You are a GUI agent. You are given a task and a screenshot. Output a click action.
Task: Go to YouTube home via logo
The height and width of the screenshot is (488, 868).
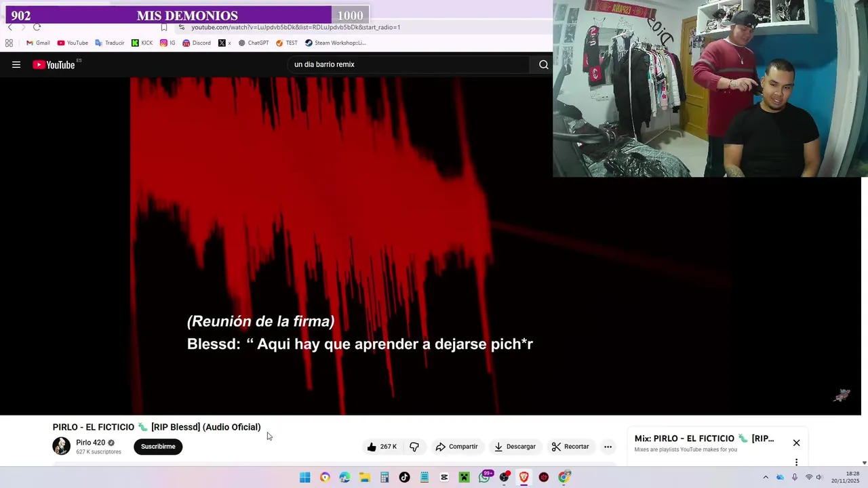coord(54,65)
